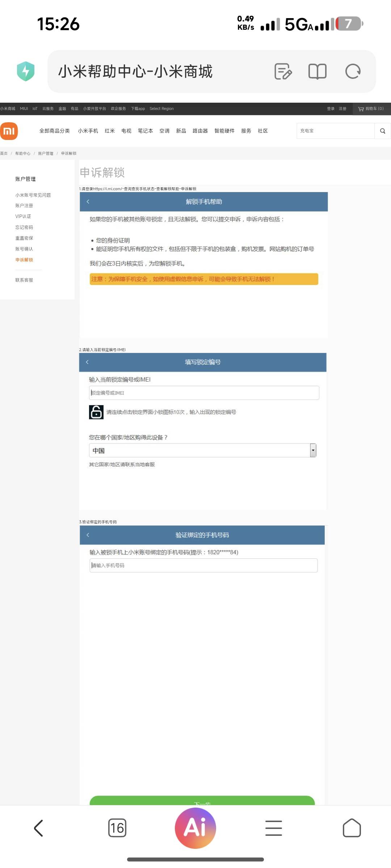391x868 pixels.
Task: Go back arrow in 验证绑定的手机号码 header
Action: [88, 535]
